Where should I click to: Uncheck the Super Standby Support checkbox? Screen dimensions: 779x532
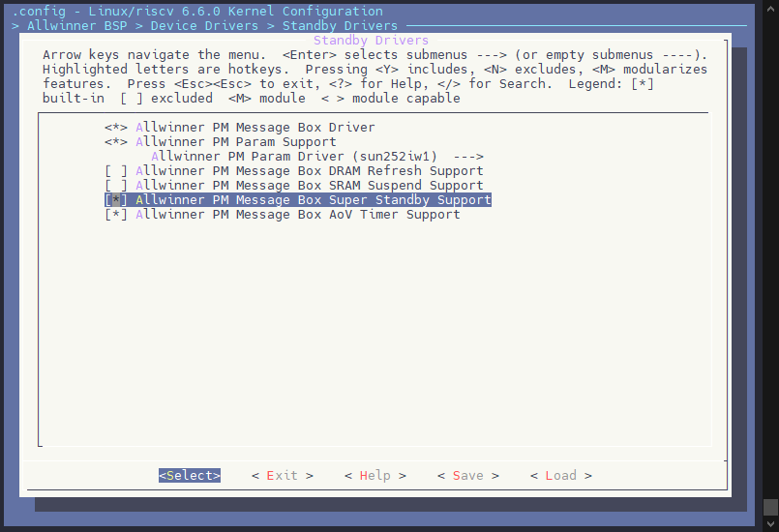coord(116,200)
